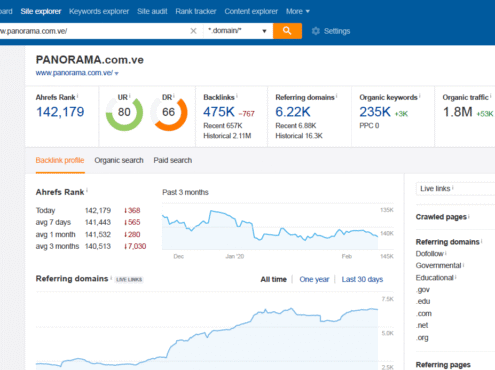Click the info icon next to Backlinks
This screenshot has height=370, width=495.
click(237, 96)
